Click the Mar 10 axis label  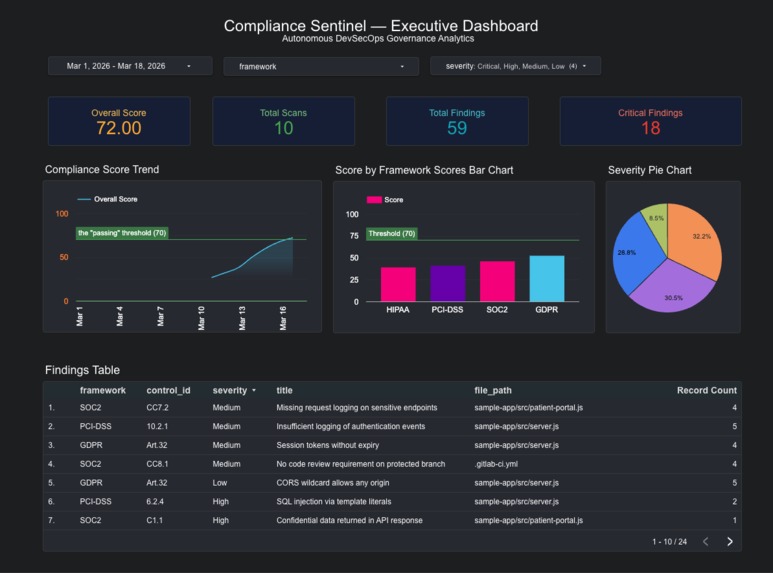coord(201,318)
